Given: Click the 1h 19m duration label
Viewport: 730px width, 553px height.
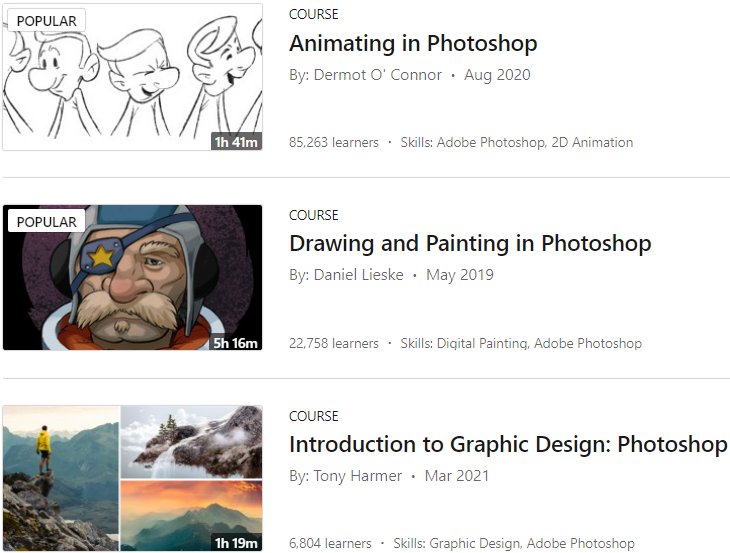Looking at the screenshot, I should [236, 543].
